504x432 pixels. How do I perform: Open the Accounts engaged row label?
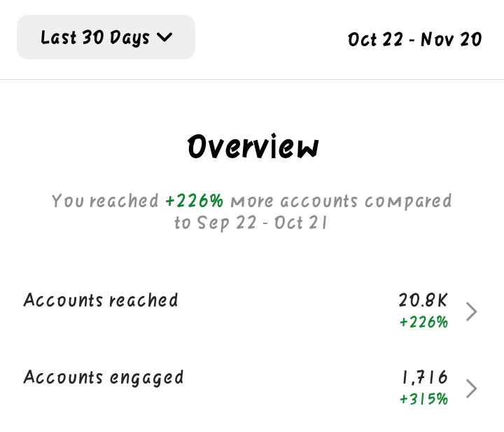click(x=104, y=377)
